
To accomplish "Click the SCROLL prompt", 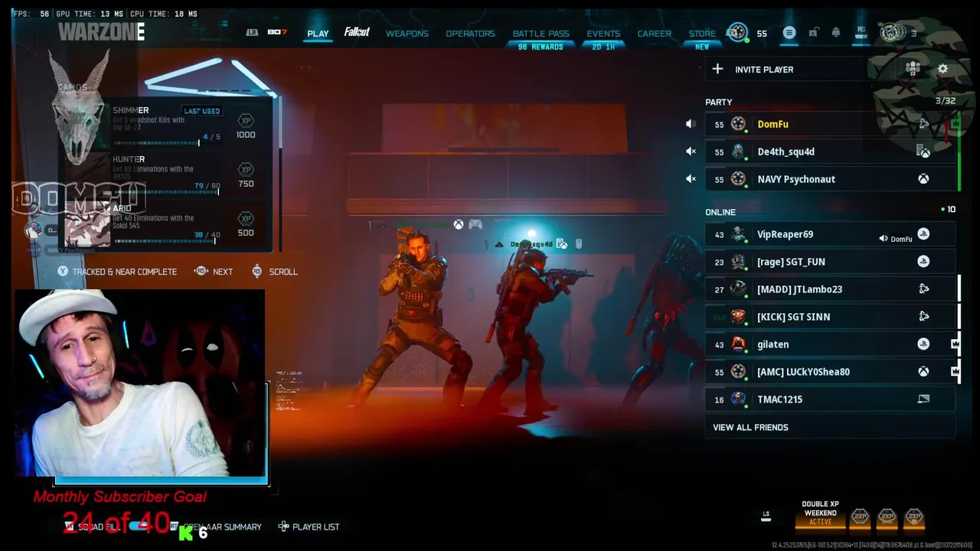I will (x=274, y=272).
